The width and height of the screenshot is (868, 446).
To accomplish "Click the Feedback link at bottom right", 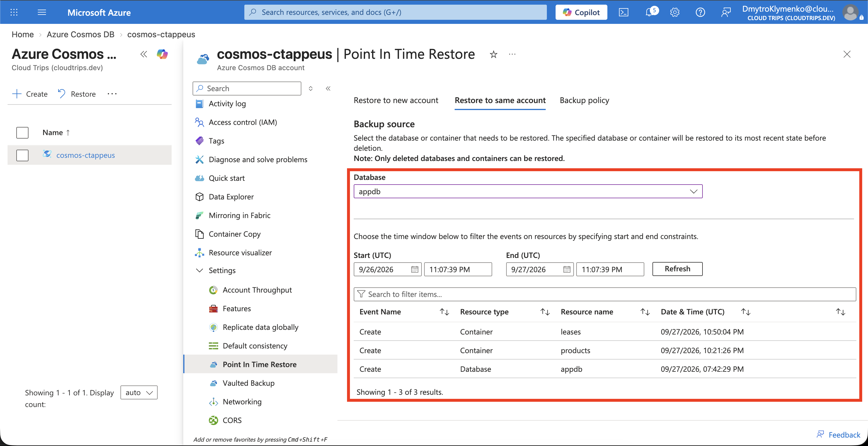I will [838, 435].
